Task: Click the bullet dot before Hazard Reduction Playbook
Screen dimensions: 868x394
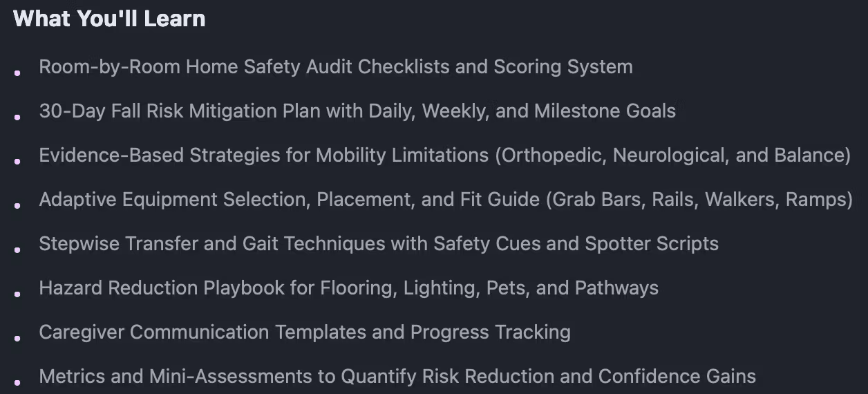Action: click(x=17, y=294)
